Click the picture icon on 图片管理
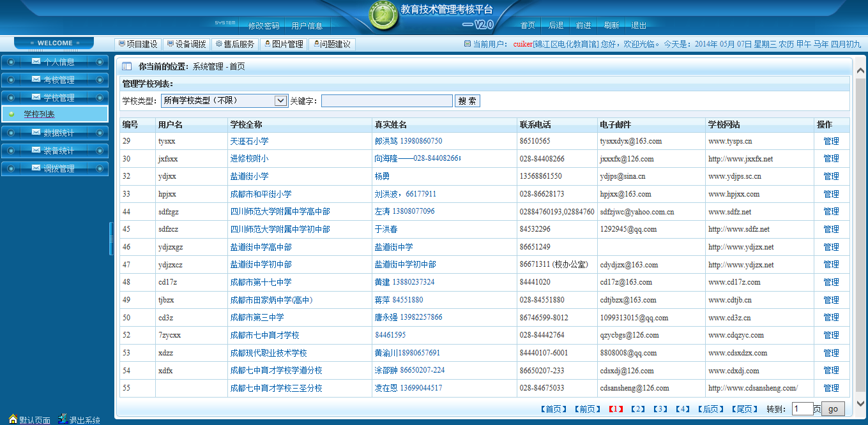Image resolution: width=868 pixels, height=425 pixels. [x=266, y=44]
